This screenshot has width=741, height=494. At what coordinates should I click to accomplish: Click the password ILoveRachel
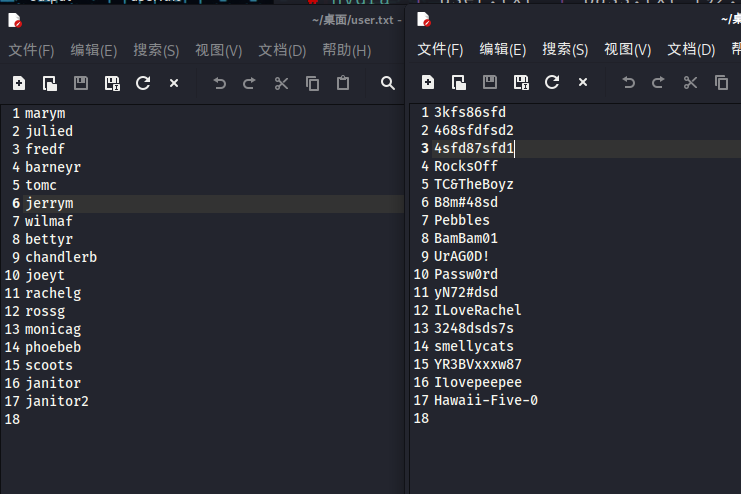(x=478, y=310)
